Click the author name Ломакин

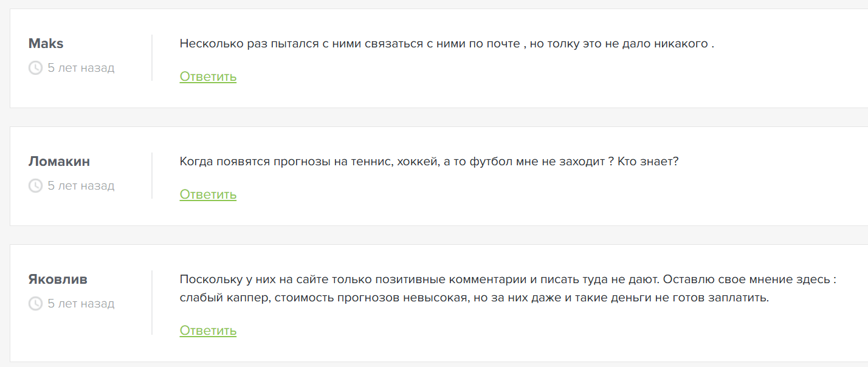coord(59,161)
